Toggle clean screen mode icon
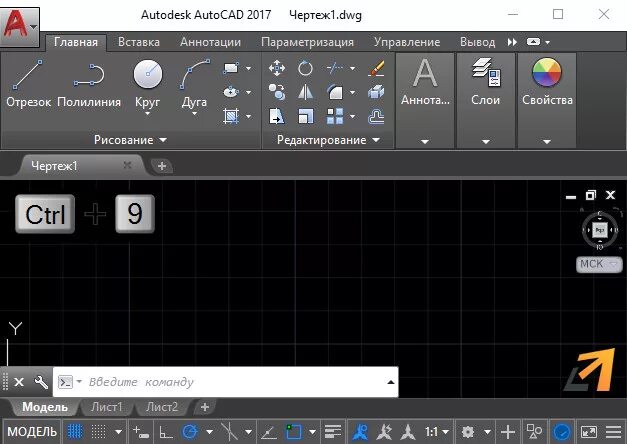Screen dimensions: 627x444 point(589,432)
